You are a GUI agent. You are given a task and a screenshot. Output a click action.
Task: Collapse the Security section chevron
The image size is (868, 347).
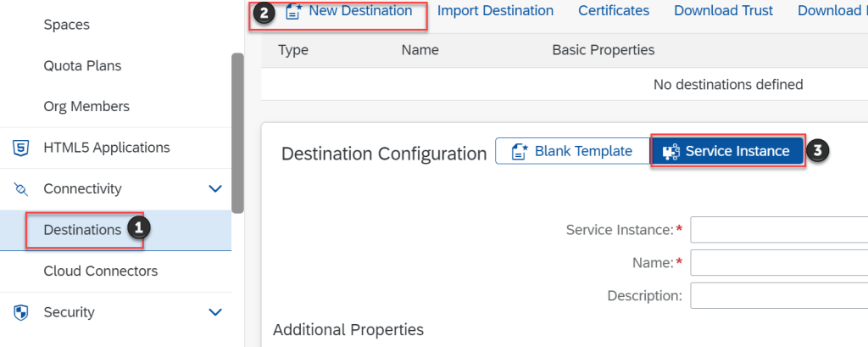[x=215, y=312]
